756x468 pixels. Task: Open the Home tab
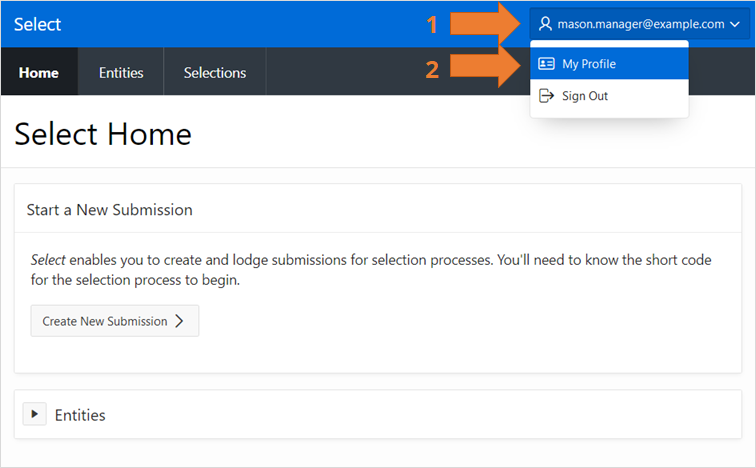point(39,72)
